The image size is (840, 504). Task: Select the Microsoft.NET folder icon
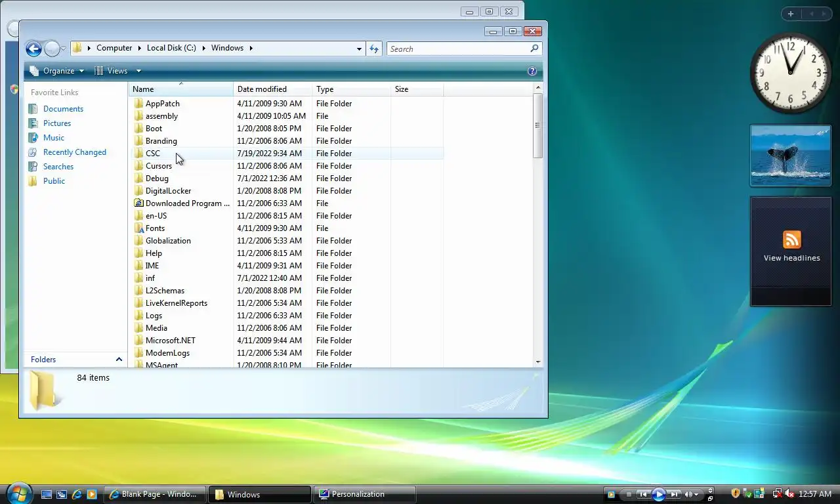[138, 341]
